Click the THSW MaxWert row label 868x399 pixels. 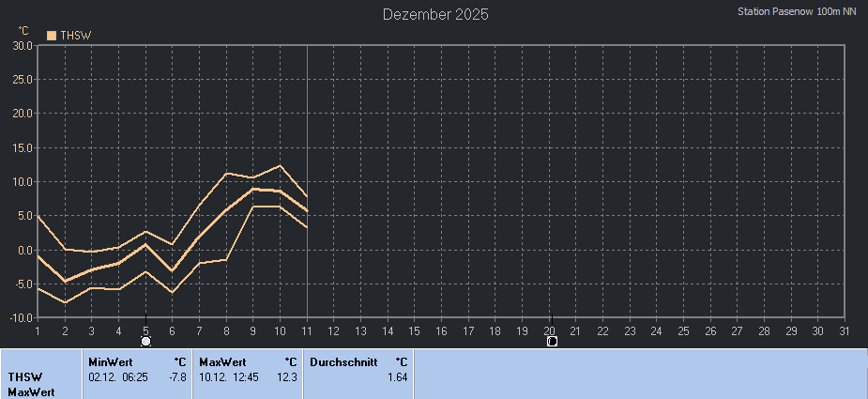[31, 384]
